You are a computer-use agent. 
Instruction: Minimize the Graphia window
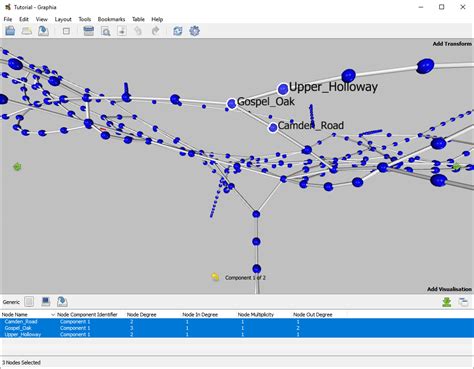(421, 7)
